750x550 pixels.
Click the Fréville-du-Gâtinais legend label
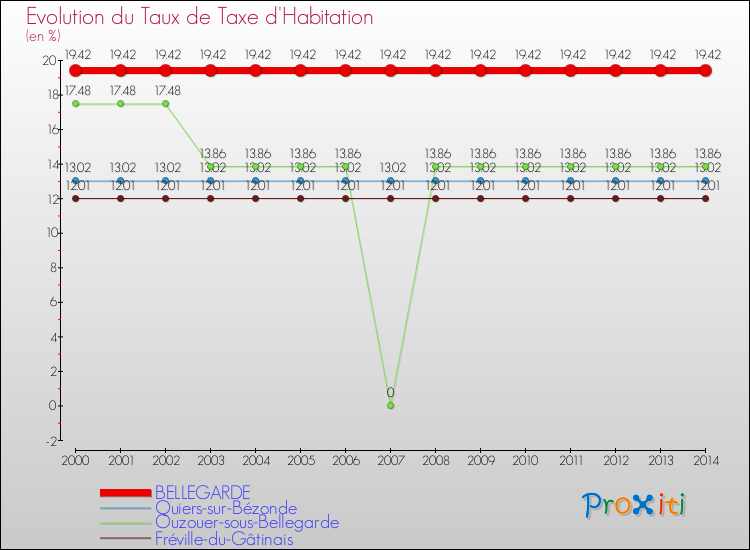224,539
